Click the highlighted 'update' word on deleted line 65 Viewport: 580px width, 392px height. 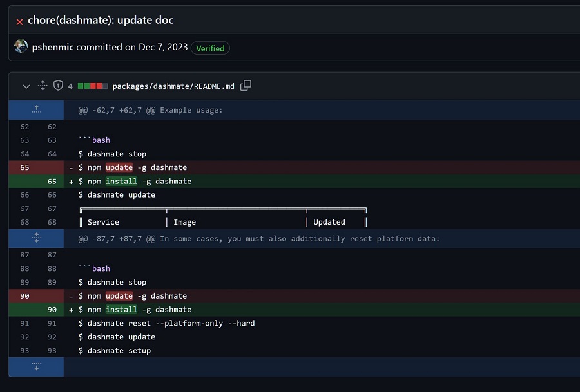(x=119, y=167)
